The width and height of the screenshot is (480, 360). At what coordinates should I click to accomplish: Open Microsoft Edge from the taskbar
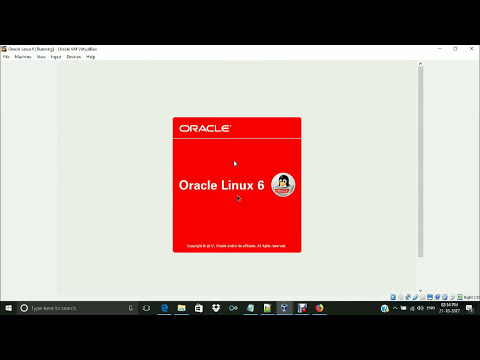click(x=164, y=308)
